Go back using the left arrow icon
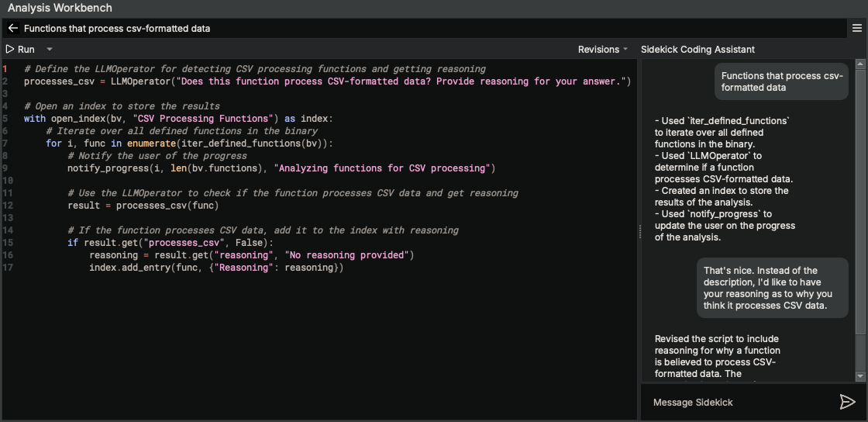 13,28
